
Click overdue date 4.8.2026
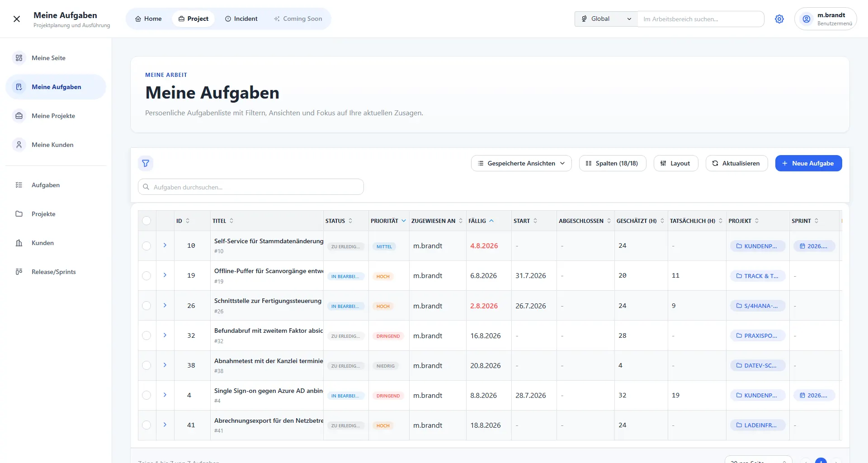tap(484, 246)
